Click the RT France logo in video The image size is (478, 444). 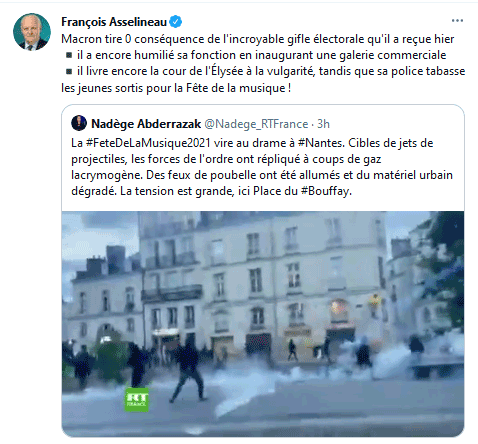137,399
